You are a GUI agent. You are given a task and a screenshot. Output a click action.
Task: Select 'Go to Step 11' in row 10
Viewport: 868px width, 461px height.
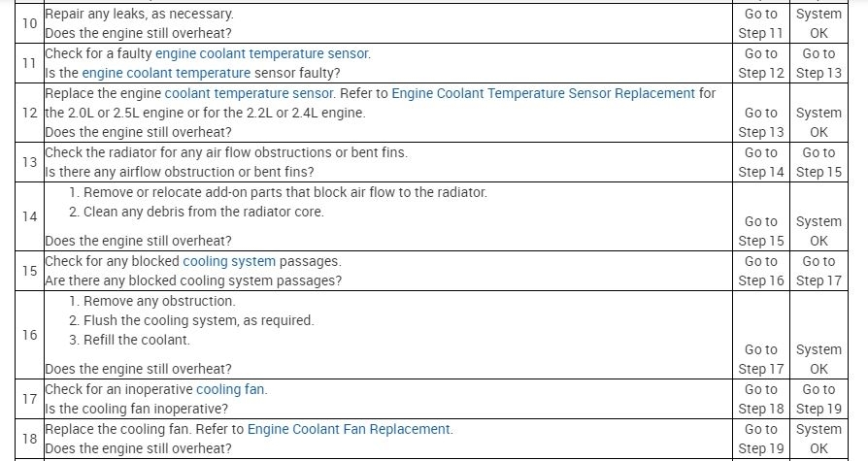coord(760,24)
